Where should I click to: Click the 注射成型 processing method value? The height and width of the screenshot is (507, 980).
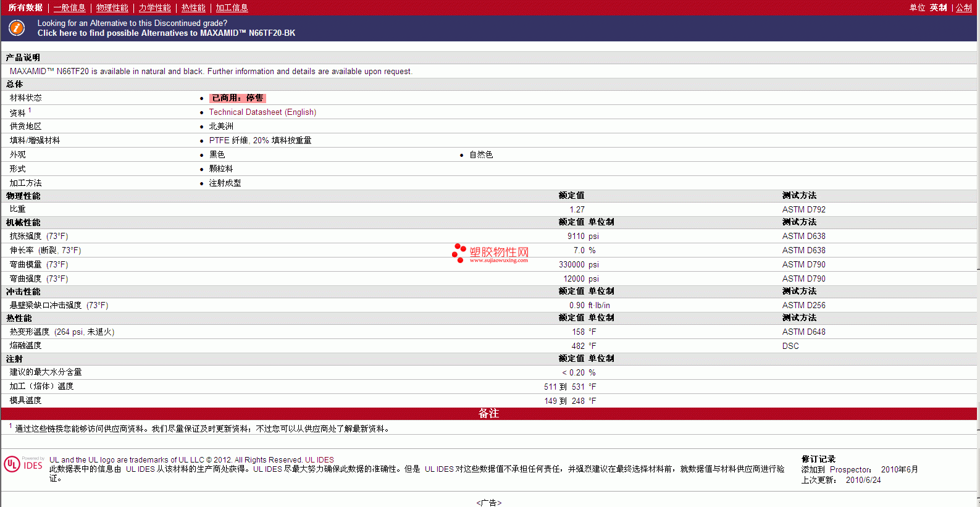point(225,183)
